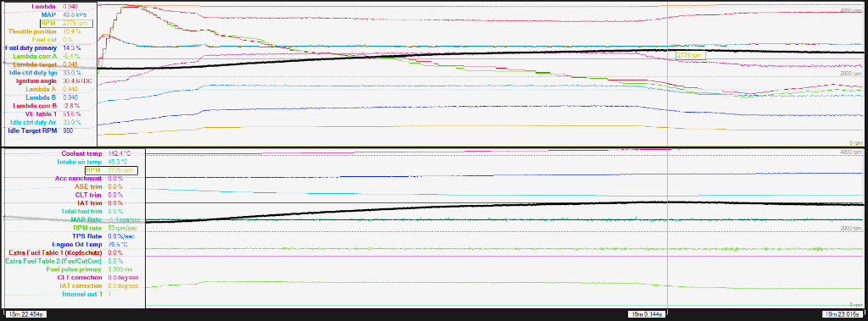The height and width of the screenshot is (321, 868).
Task: Select the IAT trim label
Action: tap(90, 203)
